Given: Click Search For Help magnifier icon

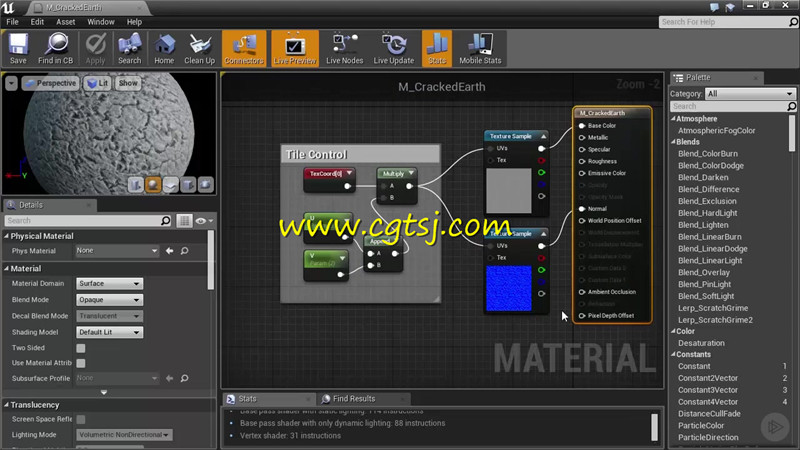Looking at the screenshot, I should coord(793,22).
